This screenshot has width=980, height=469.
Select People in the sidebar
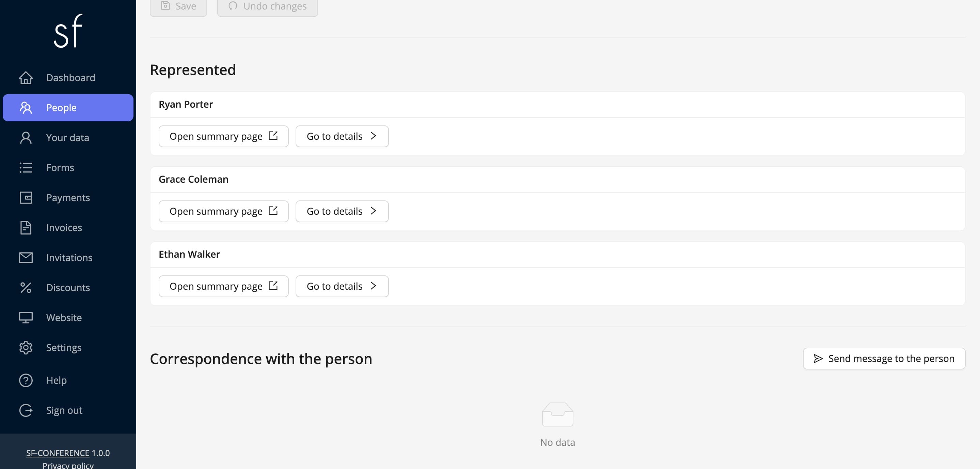click(x=68, y=108)
